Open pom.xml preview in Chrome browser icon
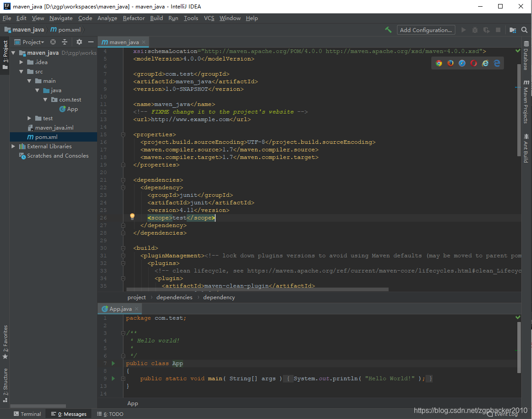532x419 pixels. tap(439, 63)
